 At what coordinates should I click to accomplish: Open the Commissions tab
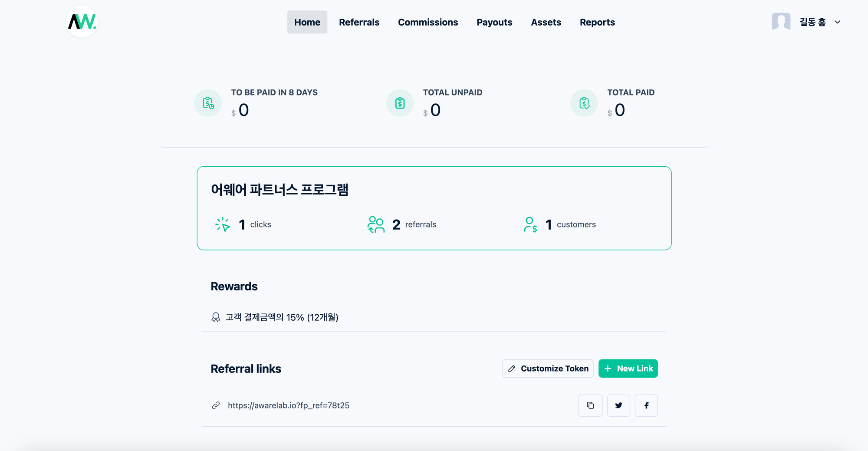click(428, 22)
